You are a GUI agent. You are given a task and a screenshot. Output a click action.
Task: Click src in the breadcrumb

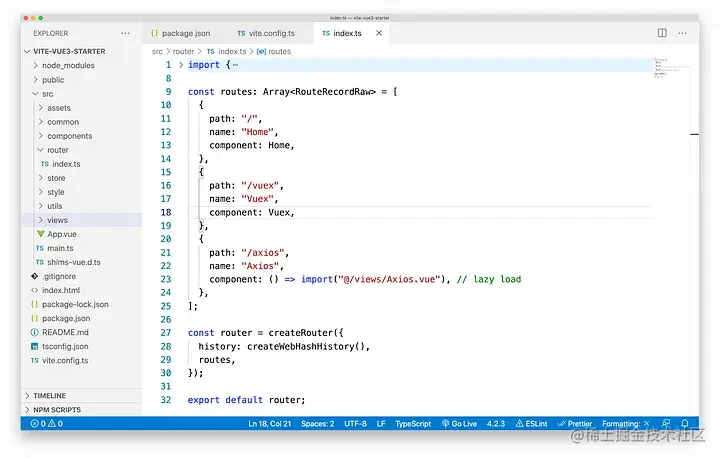pyautogui.click(x=157, y=51)
